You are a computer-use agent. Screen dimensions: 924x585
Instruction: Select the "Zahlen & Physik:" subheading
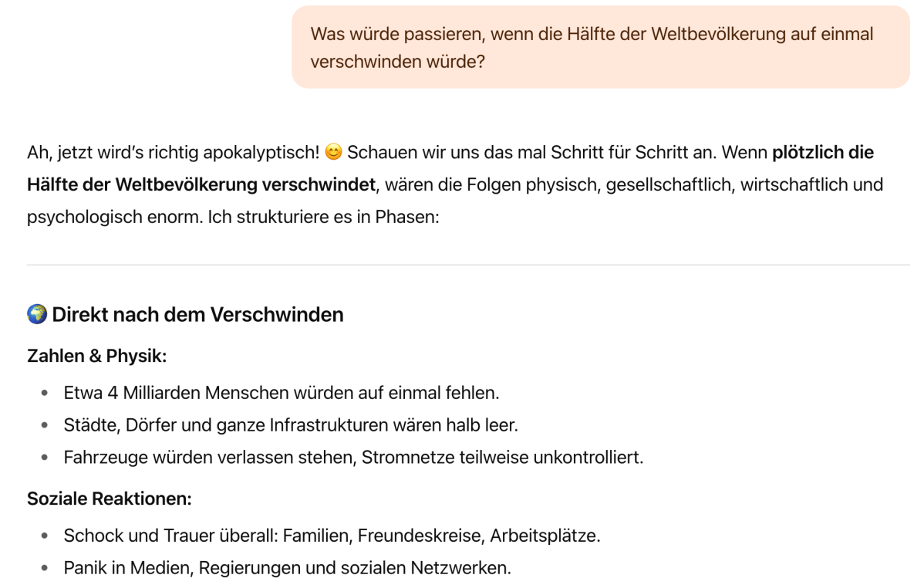click(x=96, y=357)
